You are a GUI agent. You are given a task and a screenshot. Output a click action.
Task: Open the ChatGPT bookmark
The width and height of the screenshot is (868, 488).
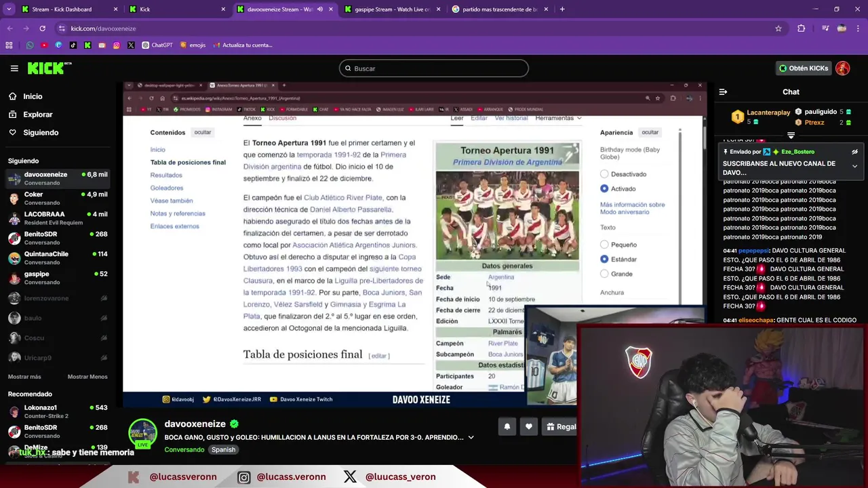[x=157, y=45]
